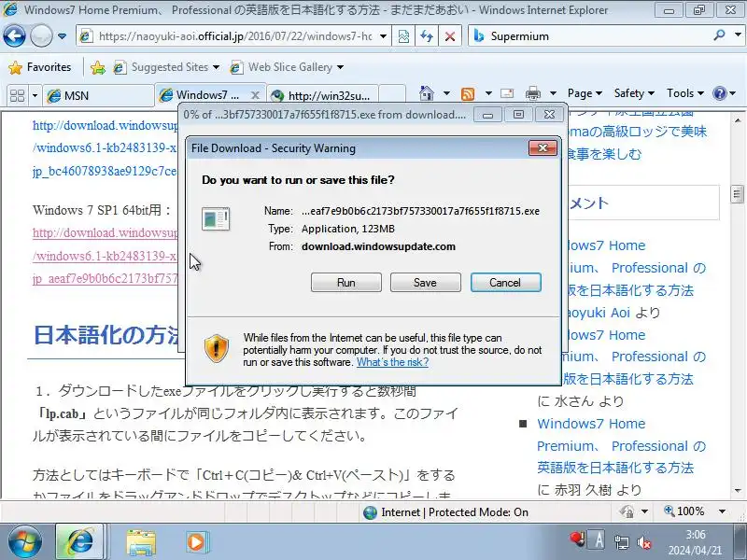Switch to the http://win32su... tab
The image size is (747, 560).
tap(322, 96)
